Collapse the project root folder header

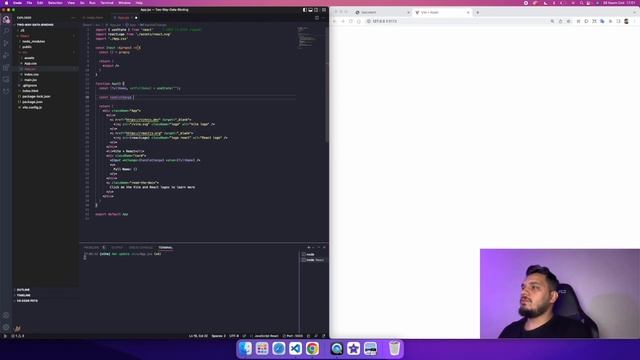[x=35, y=25]
